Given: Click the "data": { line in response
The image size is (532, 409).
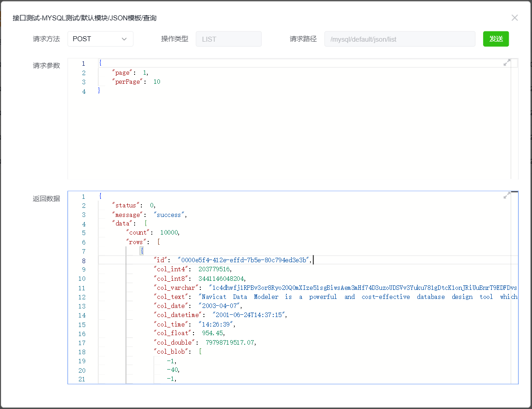Looking at the screenshot, I should pos(129,223).
